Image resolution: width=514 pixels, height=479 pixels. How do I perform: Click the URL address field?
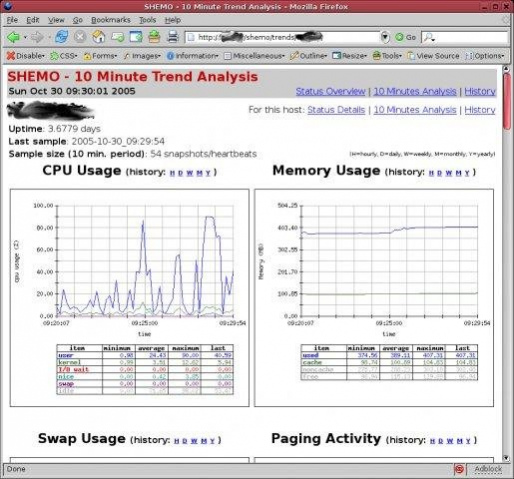coord(283,37)
